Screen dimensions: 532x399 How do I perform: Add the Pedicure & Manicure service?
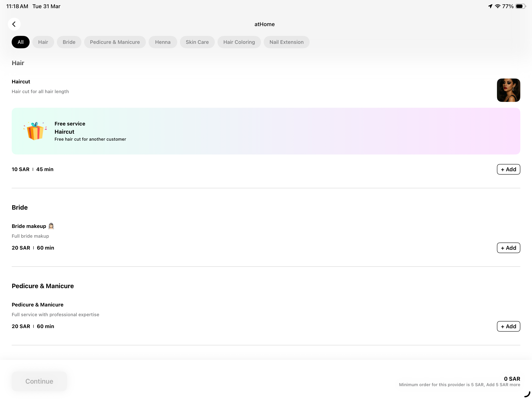(x=508, y=326)
